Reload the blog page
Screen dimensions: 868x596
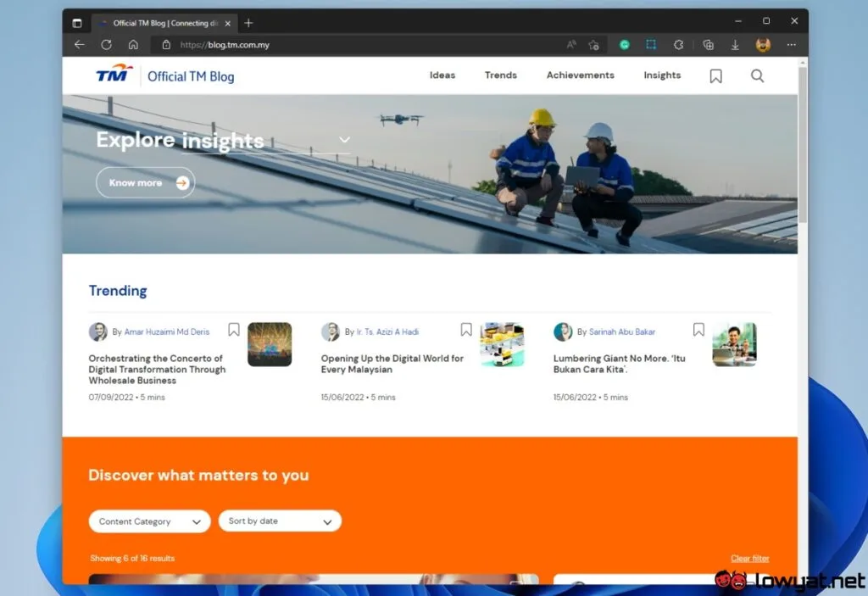click(x=106, y=45)
